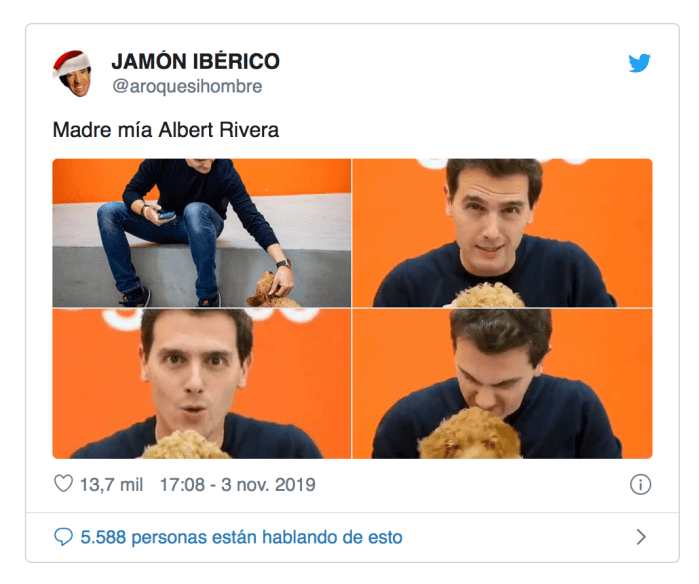
Task: Click the speech bubble reply icon
Action: click(x=63, y=536)
